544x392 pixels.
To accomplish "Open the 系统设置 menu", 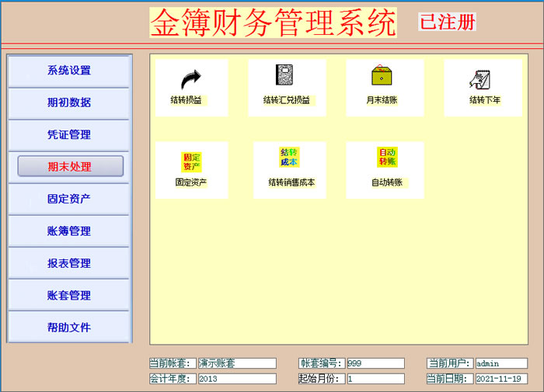I will click(68, 71).
